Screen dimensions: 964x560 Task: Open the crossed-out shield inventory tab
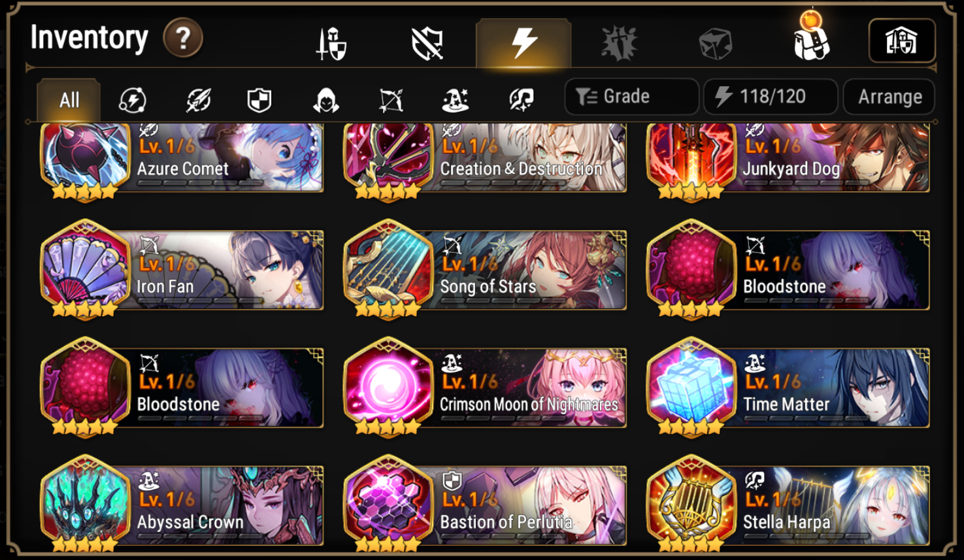tap(427, 44)
